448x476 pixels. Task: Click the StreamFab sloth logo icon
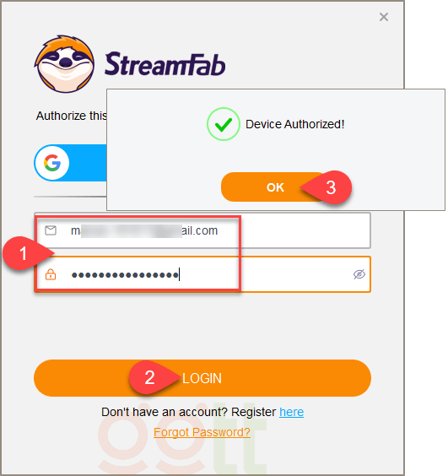coord(65,64)
